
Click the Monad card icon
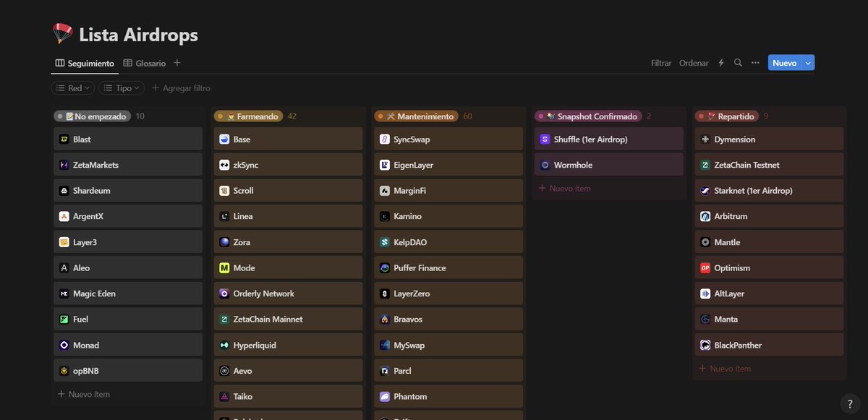coord(64,345)
